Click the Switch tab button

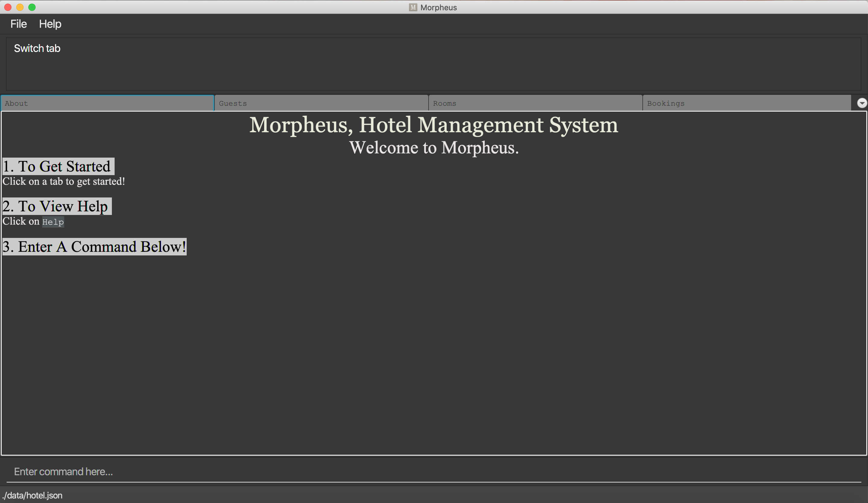coord(36,49)
